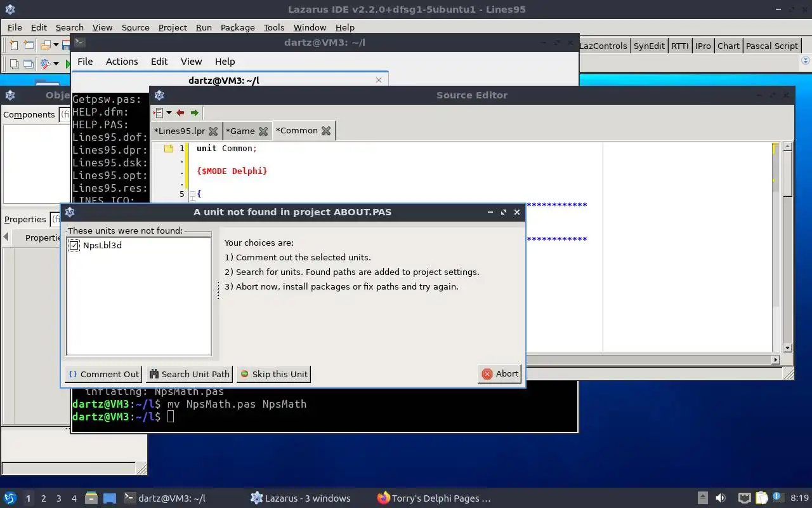The height and width of the screenshot is (508, 812).
Task: Open the dropdown arrow beside the Open icon
Action: click(56, 45)
